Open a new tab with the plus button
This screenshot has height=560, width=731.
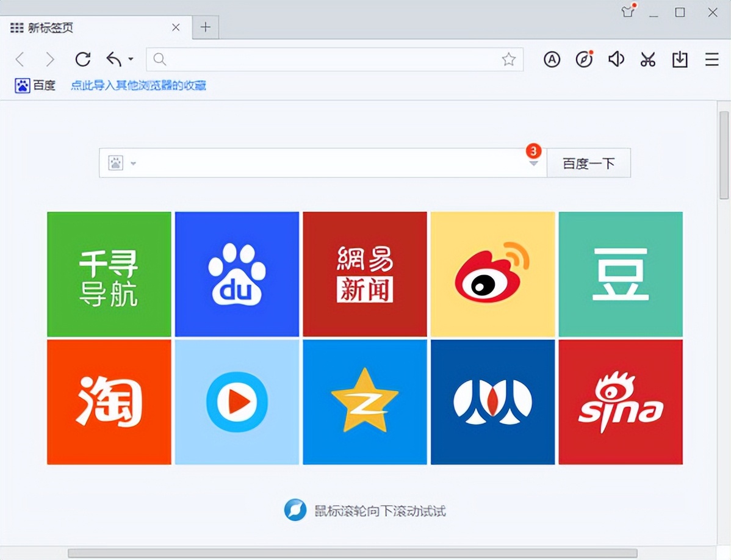205,27
